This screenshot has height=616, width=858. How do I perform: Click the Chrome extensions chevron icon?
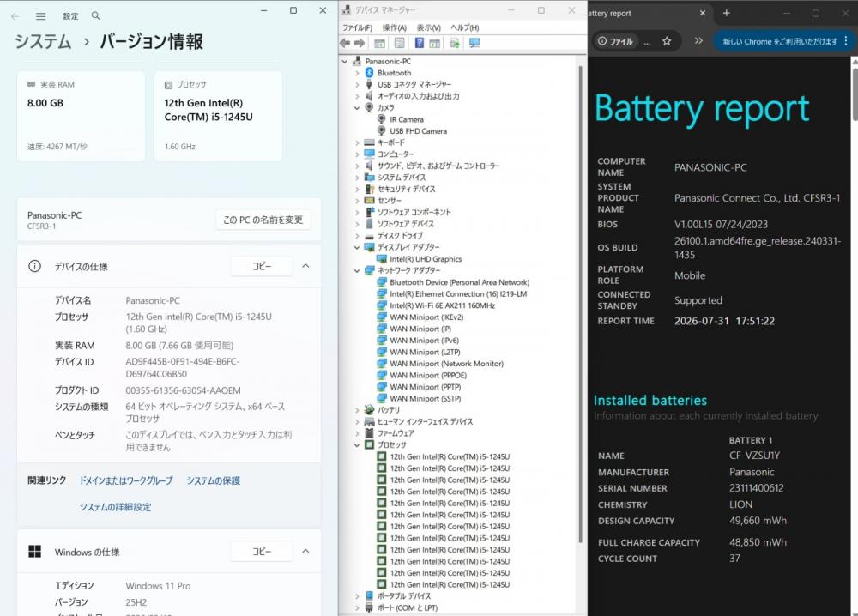tap(698, 41)
